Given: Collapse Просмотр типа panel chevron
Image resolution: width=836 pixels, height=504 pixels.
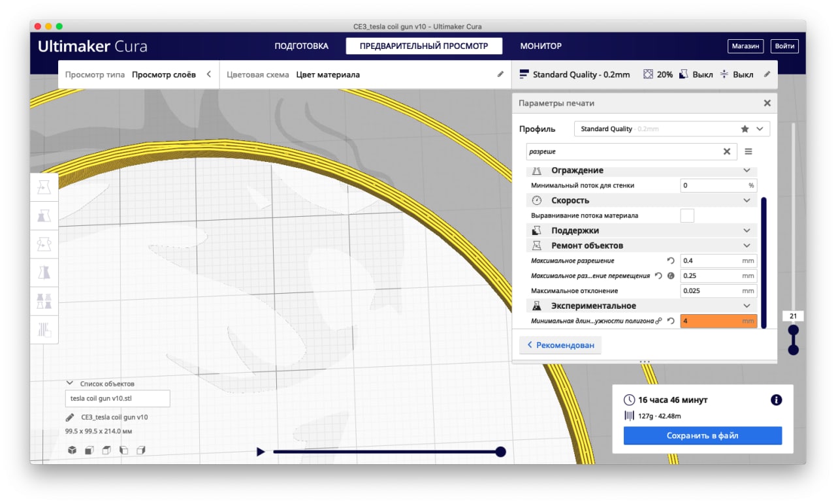Looking at the screenshot, I should click(x=209, y=74).
